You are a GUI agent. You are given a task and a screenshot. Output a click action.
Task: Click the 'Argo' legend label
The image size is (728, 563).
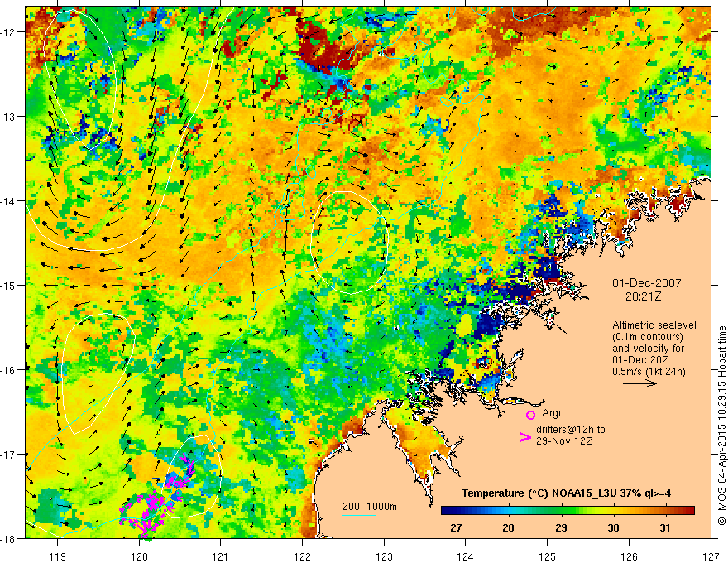553,413
